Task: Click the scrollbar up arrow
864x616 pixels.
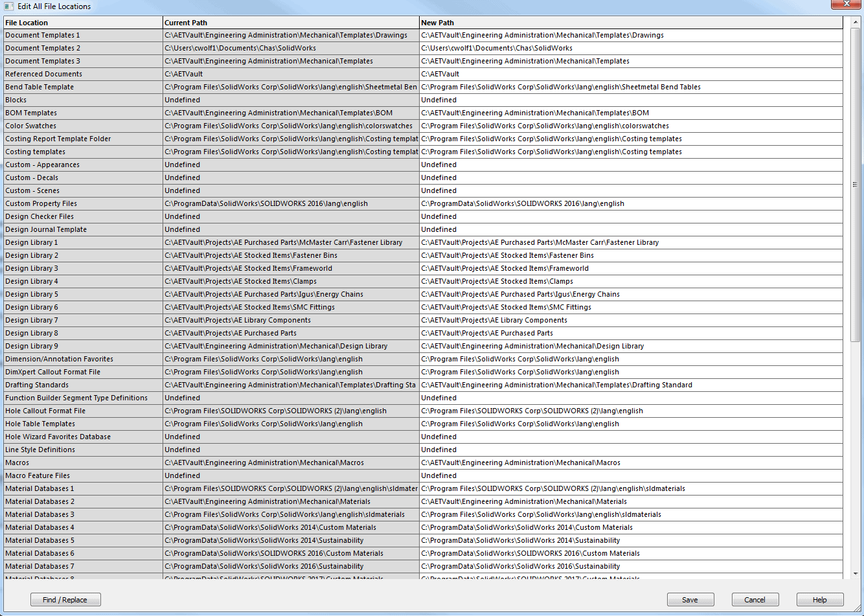Action: pyautogui.click(x=855, y=23)
